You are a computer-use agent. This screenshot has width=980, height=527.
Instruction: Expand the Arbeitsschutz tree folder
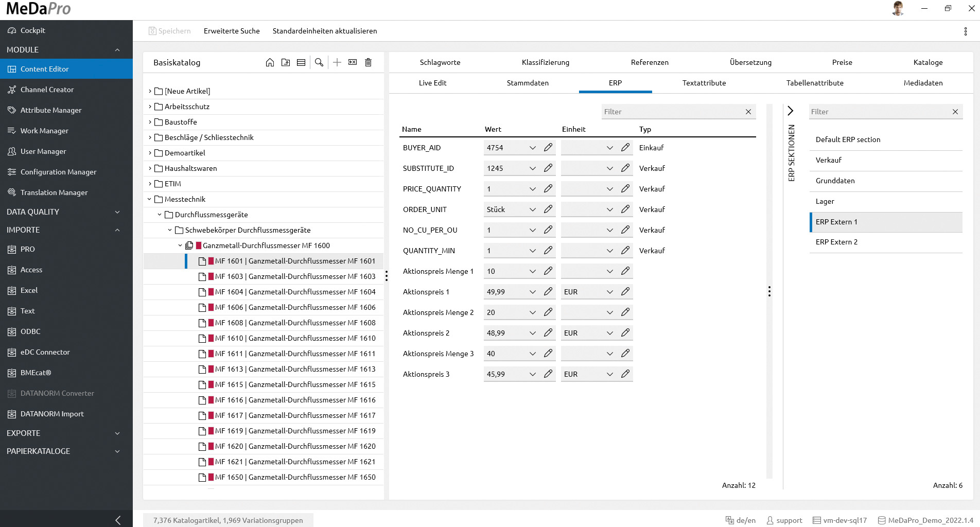click(150, 107)
